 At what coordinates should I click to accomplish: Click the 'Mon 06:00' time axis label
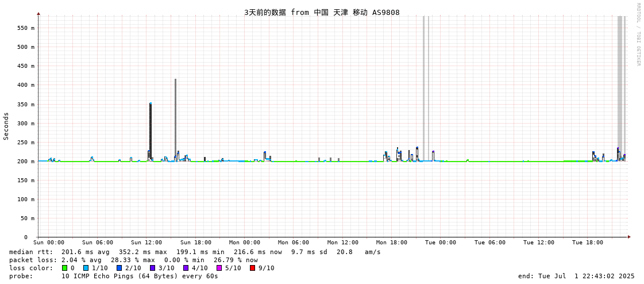294,243
